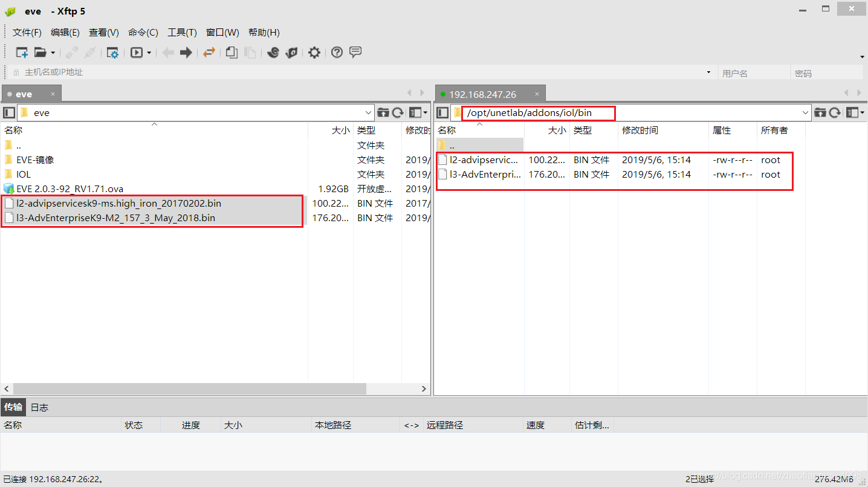Click the play/script run toolbar icon
Screen dimensions: 868x487
pyautogui.click(x=137, y=53)
